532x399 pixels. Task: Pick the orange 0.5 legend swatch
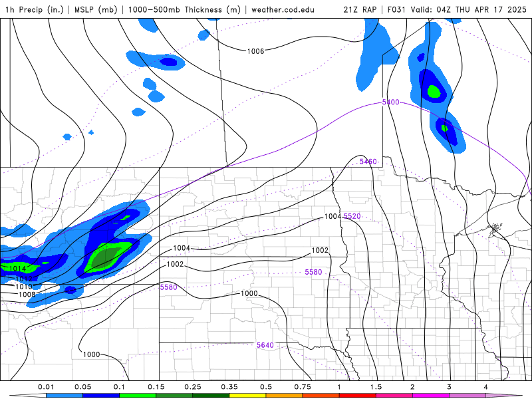tap(284, 396)
